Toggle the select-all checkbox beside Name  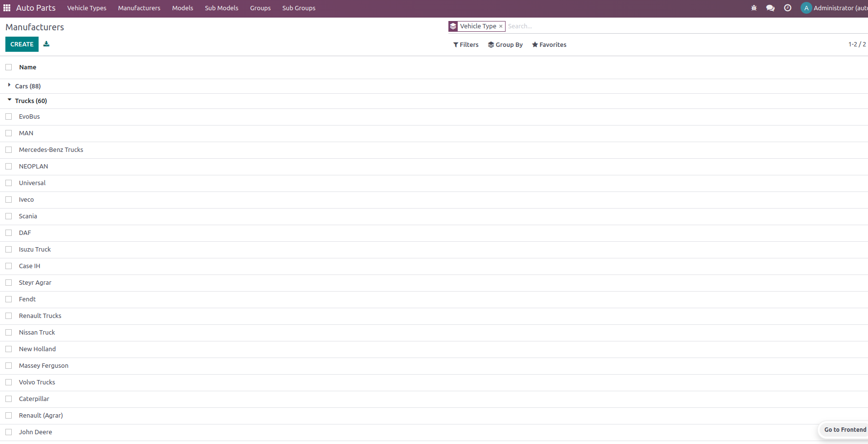pos(9,67)
